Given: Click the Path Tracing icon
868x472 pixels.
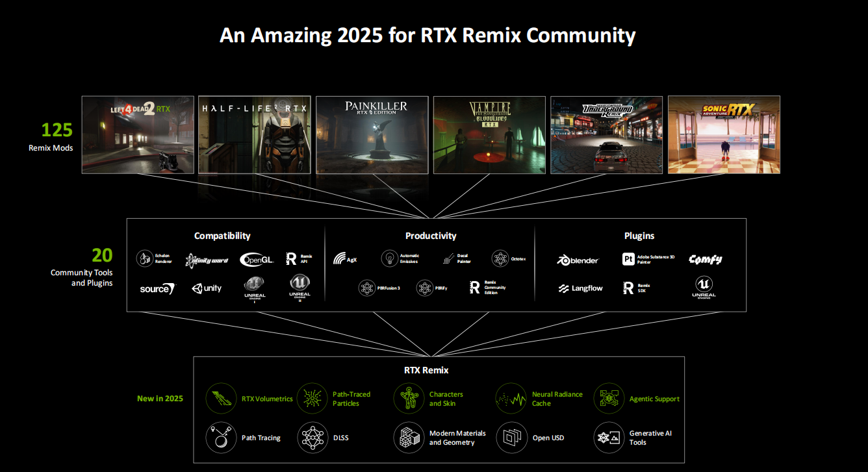Looking at the screenshot, I should [221, 438].
